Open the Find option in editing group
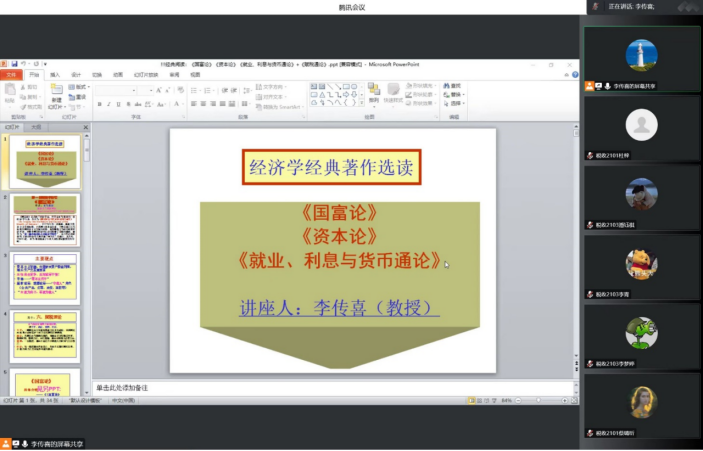Image resolution: width=703 pixels, height=451 pixels. coord(456,87)
